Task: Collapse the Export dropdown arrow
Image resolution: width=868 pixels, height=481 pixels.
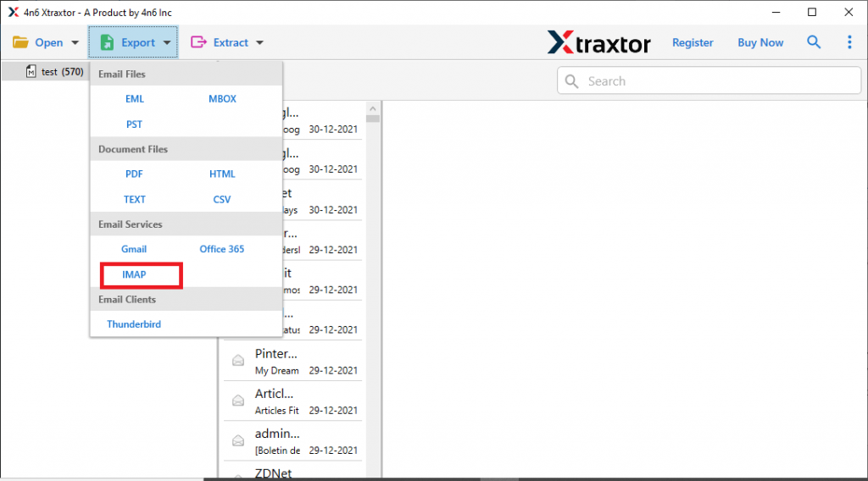Action: [x=167, y=43]
